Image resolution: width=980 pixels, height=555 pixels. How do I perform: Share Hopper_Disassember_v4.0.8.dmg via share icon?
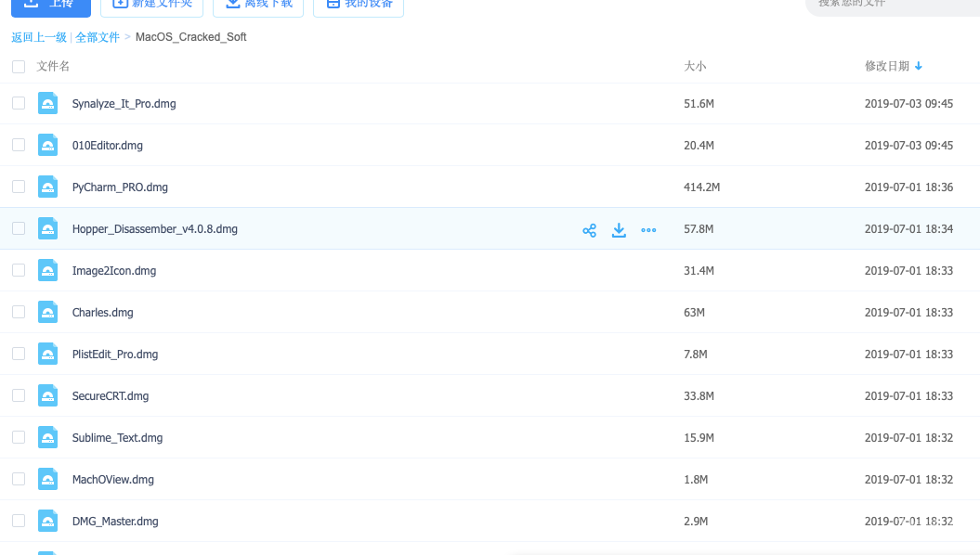pos(589,230)
